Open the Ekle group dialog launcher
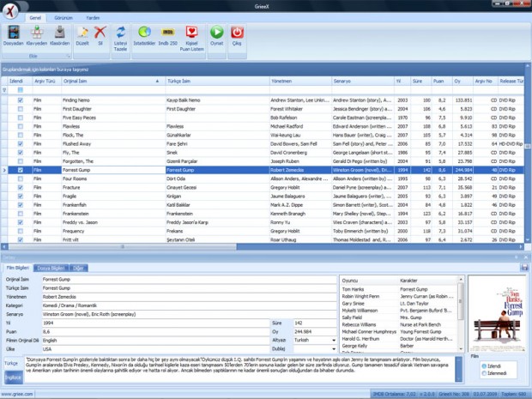Image resolution: width=532 pixels, height=399 pixels. pos(68,56)
